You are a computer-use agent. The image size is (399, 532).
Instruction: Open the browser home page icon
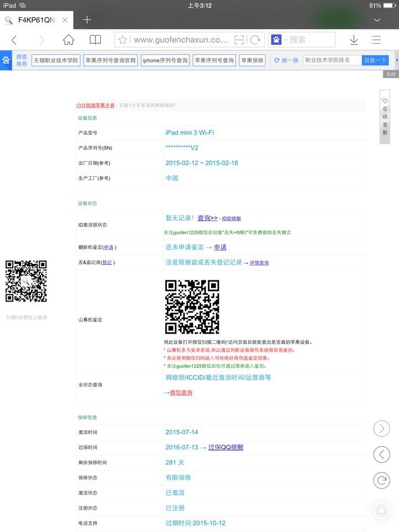click(69, 40)
